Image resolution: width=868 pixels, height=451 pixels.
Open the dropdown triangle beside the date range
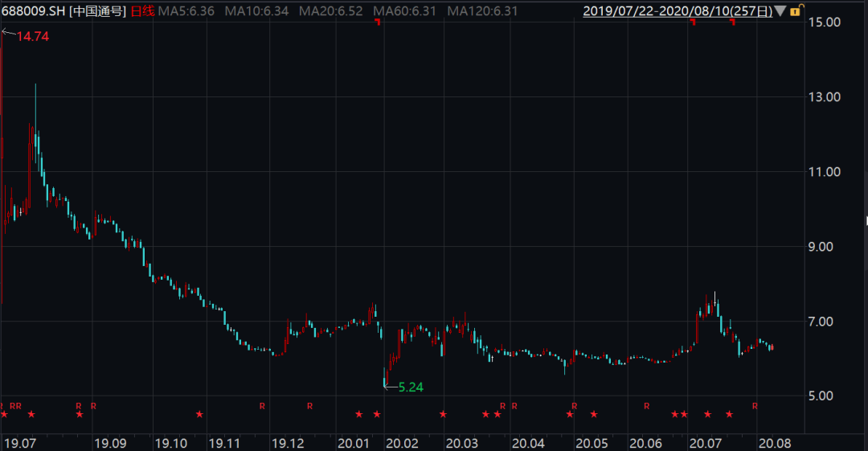[781, 11]
